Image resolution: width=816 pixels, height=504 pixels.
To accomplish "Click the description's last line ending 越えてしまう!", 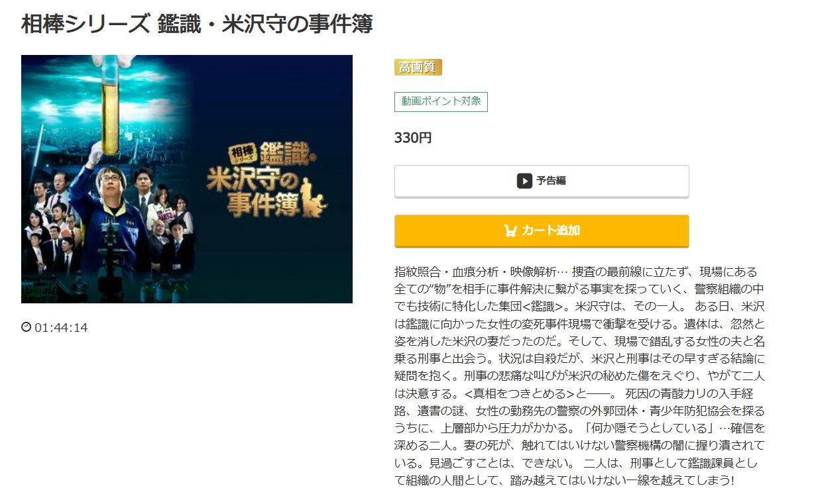I will [564, 480].
